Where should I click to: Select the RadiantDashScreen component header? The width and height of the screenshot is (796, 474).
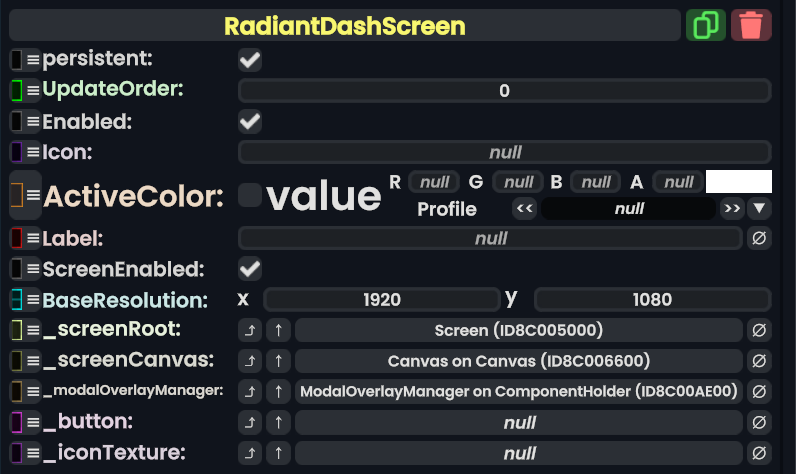tap(345, 25)
